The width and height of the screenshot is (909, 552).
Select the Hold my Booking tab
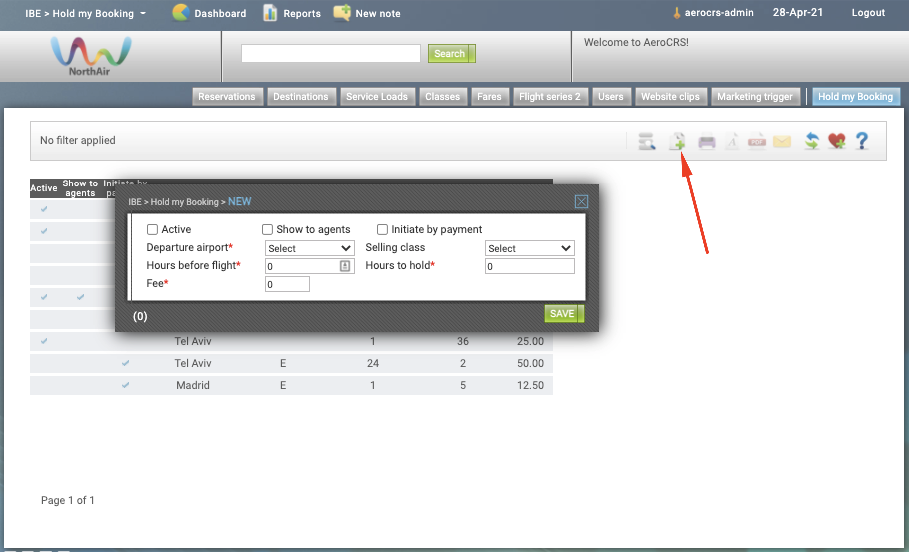[x=856, y=97]
